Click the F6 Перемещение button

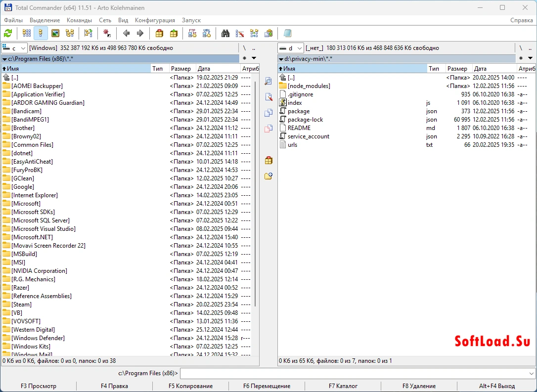(267, 386)
